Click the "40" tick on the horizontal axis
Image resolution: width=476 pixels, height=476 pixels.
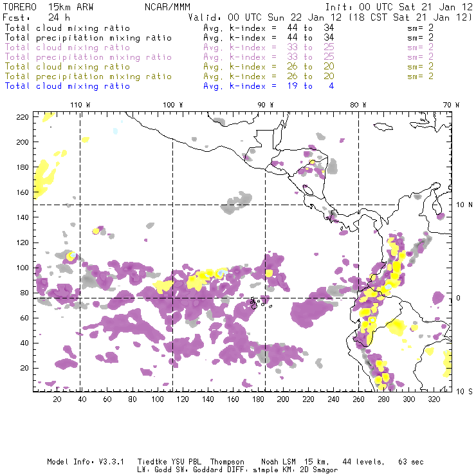82,399
